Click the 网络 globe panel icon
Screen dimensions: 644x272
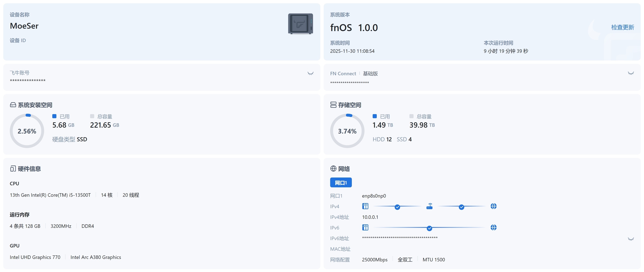click(x=333, y=168)
